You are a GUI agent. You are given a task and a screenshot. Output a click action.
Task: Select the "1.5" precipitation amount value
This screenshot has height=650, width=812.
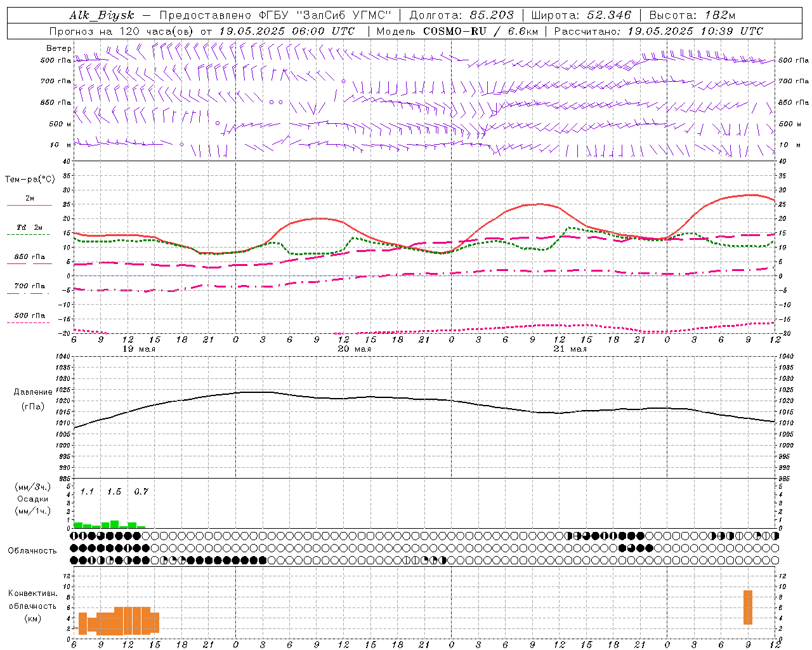[x=114, y=492]
